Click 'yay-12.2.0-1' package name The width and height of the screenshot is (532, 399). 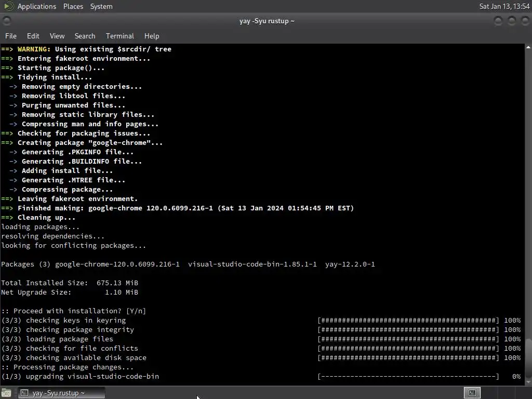350,264
